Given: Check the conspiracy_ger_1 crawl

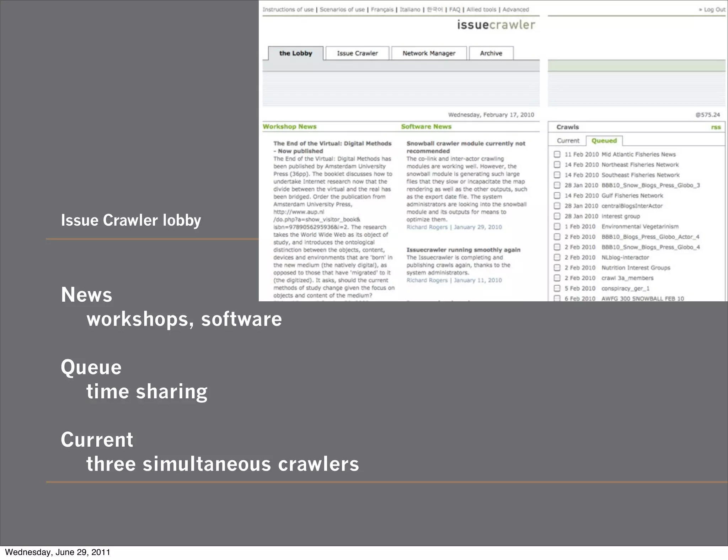Looking at the screenshot, I should (557, 288).
